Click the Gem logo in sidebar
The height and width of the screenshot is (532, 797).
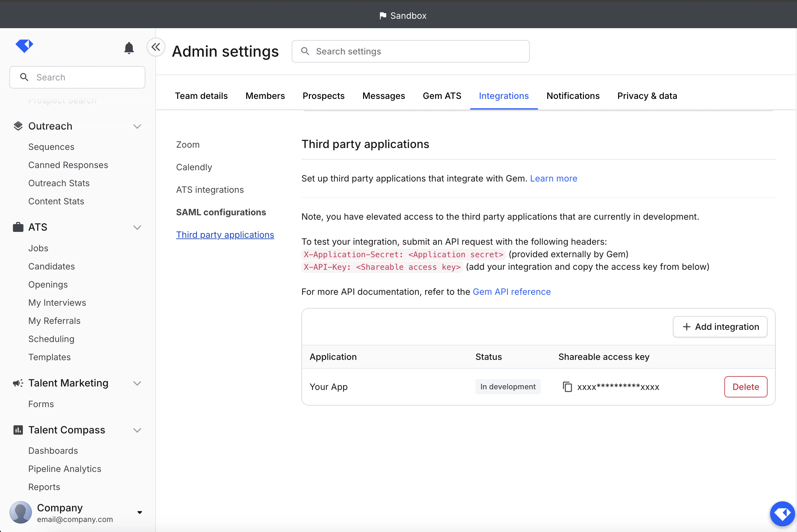24,46
